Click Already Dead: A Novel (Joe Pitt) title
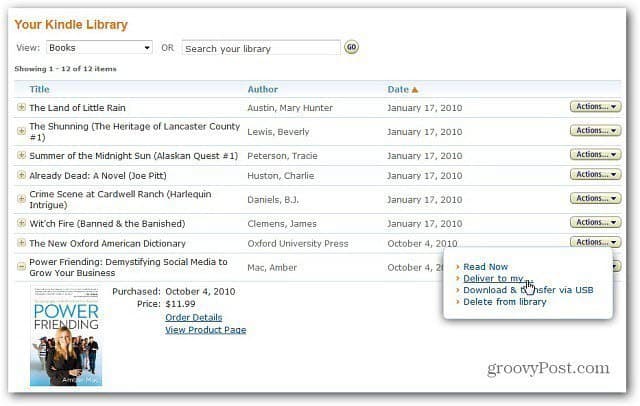 tap(98, 176)
